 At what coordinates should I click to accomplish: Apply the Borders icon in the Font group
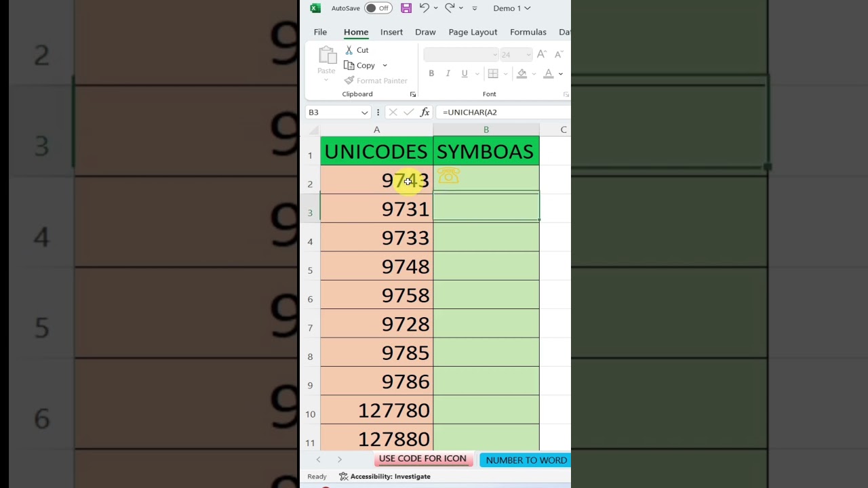493,73
